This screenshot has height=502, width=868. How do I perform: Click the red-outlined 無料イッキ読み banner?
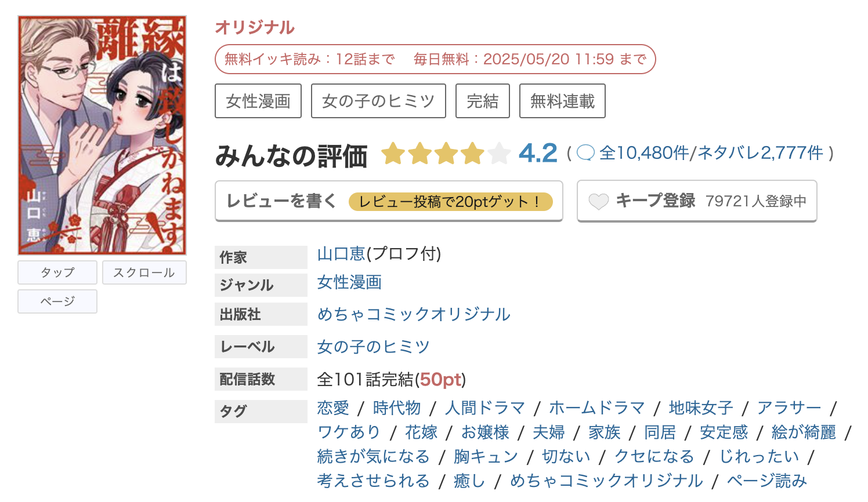pyautogui.click(x=434, y=59)
